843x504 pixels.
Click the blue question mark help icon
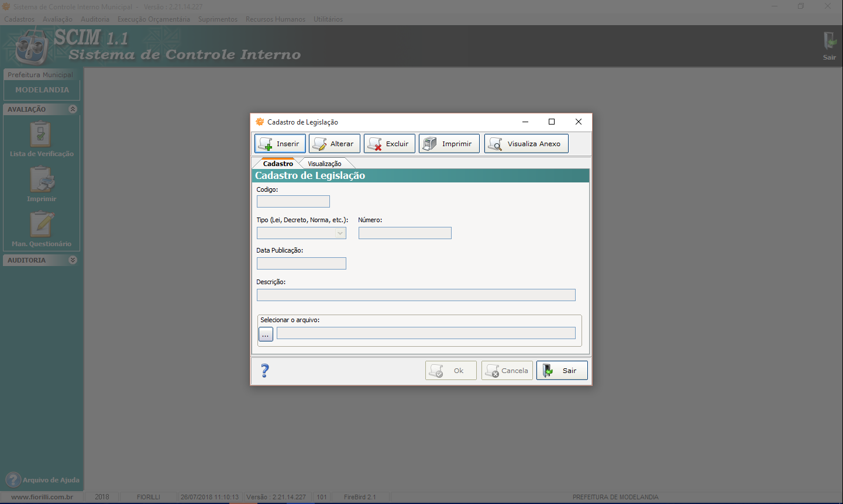[x=265, y=371]
